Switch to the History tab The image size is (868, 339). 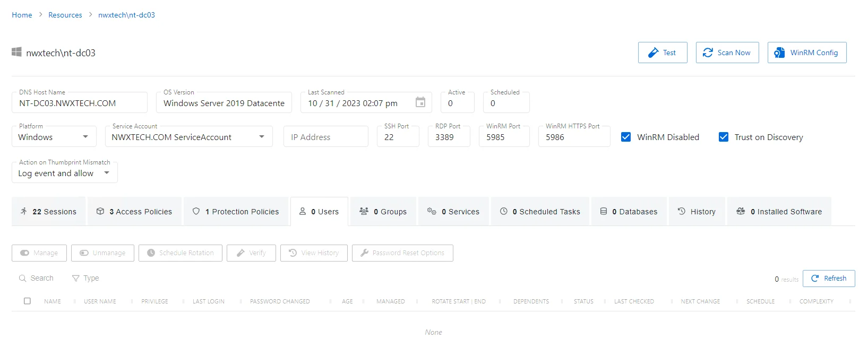697,212
